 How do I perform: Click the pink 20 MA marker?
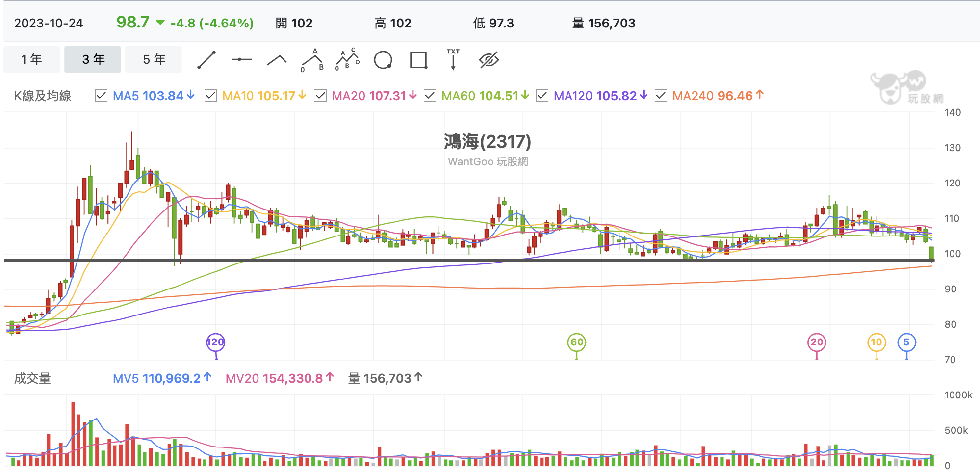tap(817, 342)
